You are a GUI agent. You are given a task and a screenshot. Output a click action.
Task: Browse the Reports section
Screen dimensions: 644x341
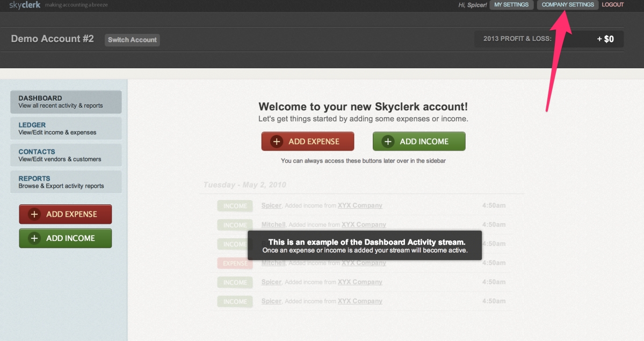(x=66, y=182)
